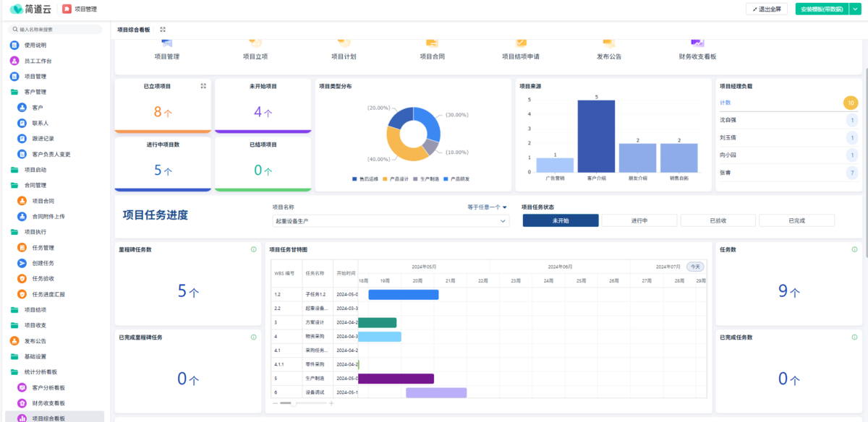
Task: Click the 创建任务 paper-plane icon
Action: tap(22, 263)
